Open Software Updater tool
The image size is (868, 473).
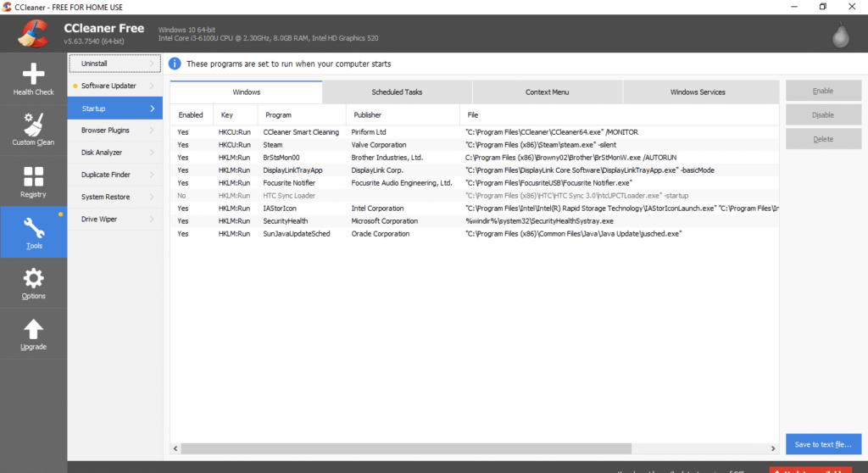click(115, 86)
